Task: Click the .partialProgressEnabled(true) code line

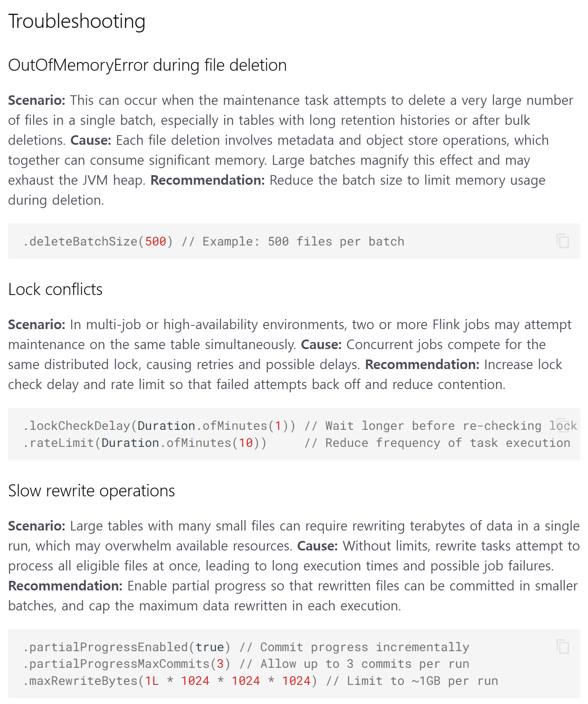Action: (x=246, y=647)
